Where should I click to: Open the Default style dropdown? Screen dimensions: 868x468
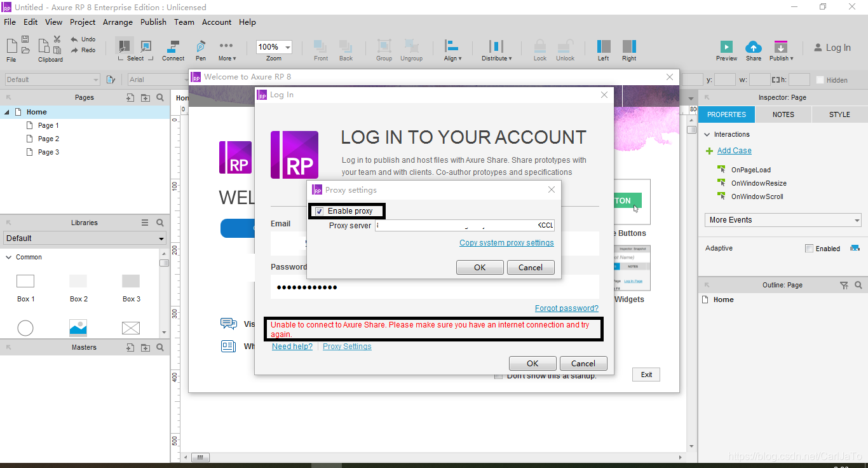[x=53, y=79]
